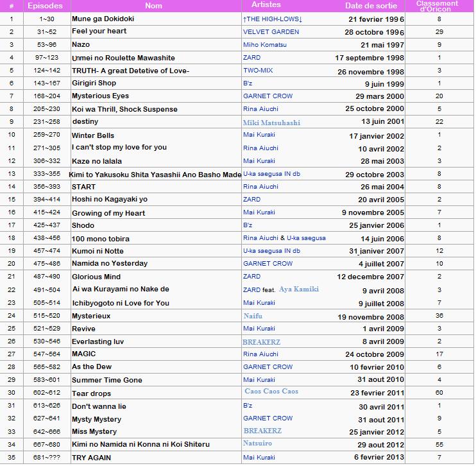Image resolution: width=476 pixels, height=466 pixels.
Task: Open Miho Komatsu's artist page
Action: 265,45
